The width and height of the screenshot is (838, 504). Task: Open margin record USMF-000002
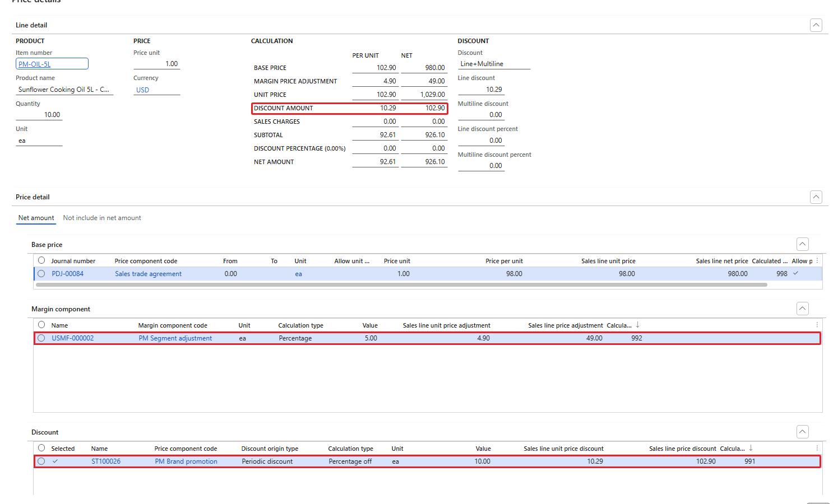coord(73,338)
